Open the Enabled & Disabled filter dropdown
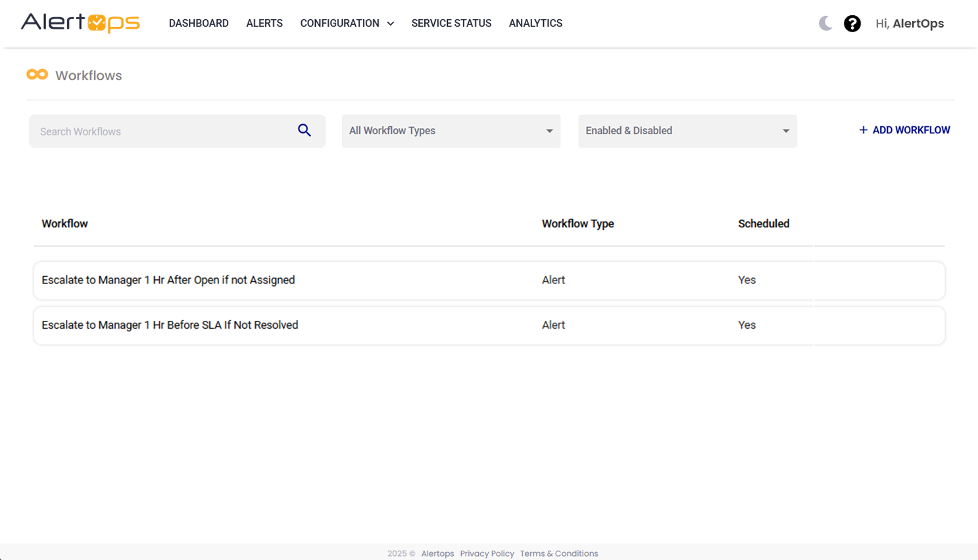This screenshot has height=560, width=978. [x=687, y=131]
